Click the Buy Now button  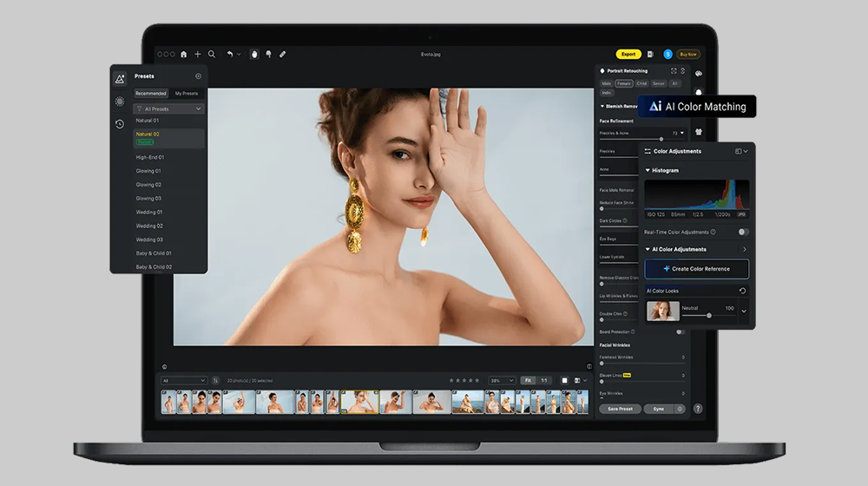coord(688,55)
